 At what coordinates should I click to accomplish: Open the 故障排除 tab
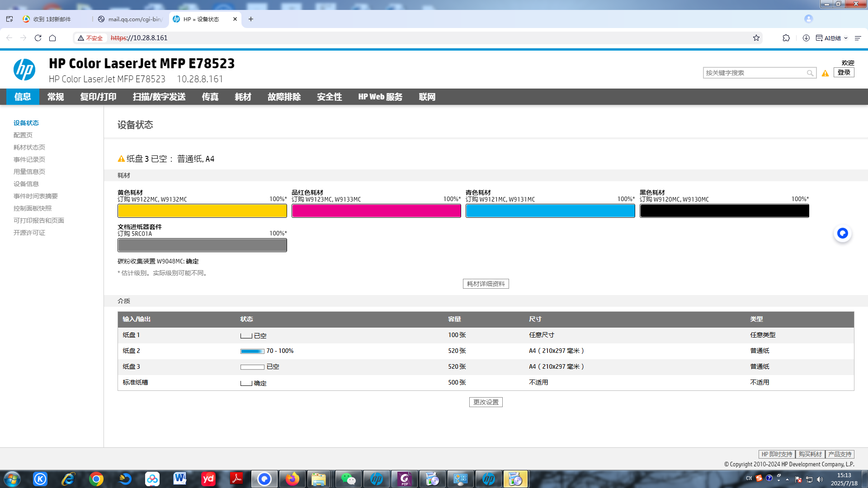pyautogui.click(x=284, y=97)
